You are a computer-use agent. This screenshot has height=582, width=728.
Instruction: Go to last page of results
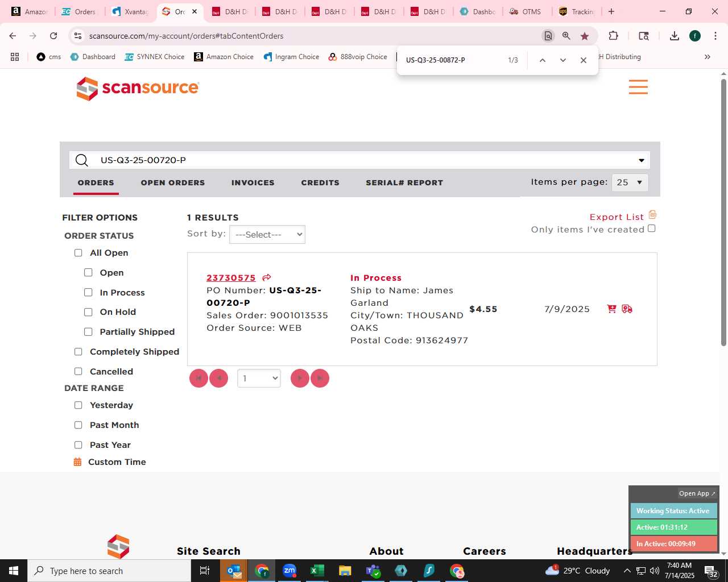click(x=320, y=378)
